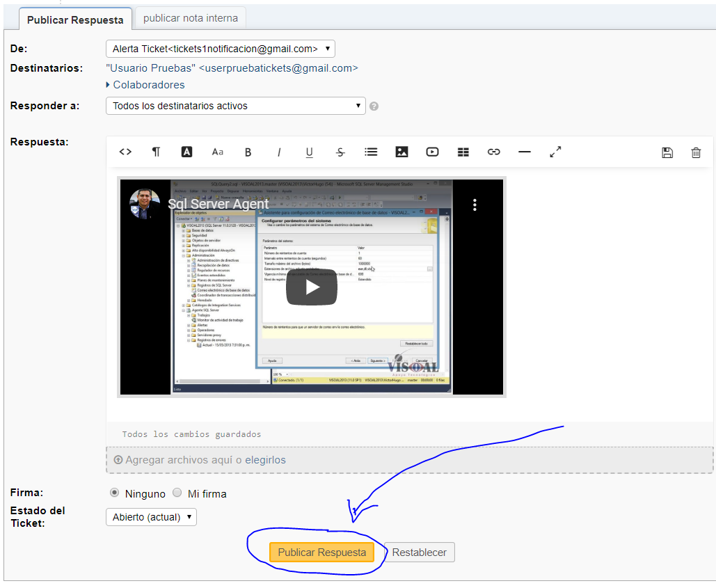Toggle HTML source code view
The width and height of the screenshot is (716, 588).
(x=125, y=152)
